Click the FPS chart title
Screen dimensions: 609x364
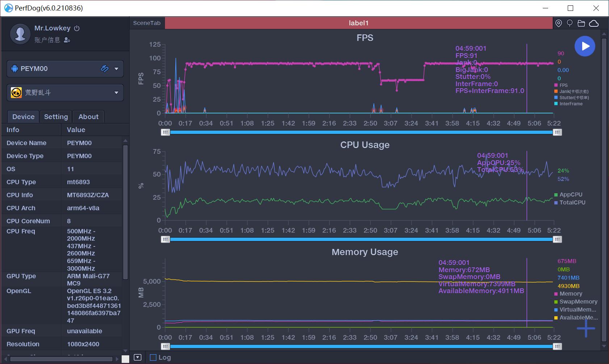point(365,38)
